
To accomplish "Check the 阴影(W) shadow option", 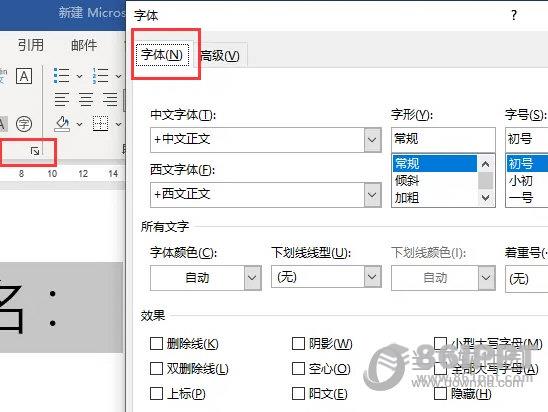I will click(298, 344).
